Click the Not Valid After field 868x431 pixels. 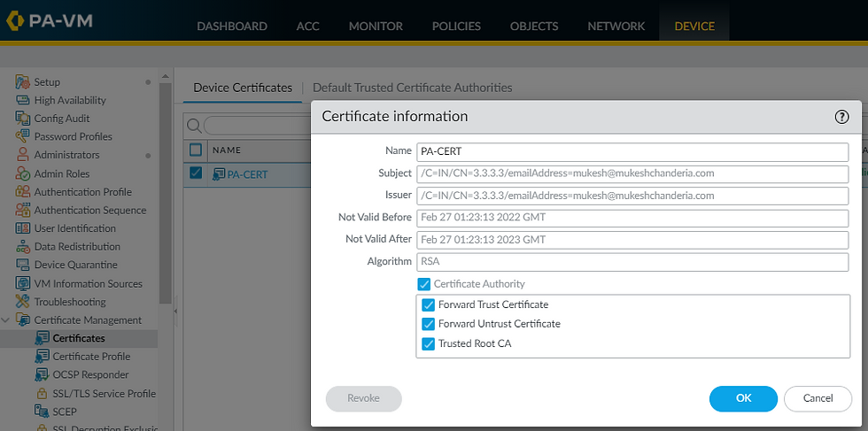click(632, 240)
